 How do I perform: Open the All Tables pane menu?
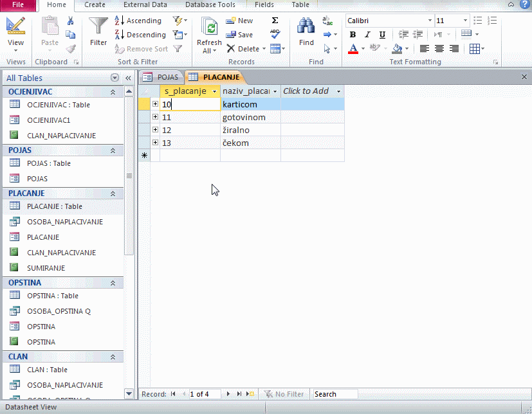pyautogui.click(x=115, y=78)
